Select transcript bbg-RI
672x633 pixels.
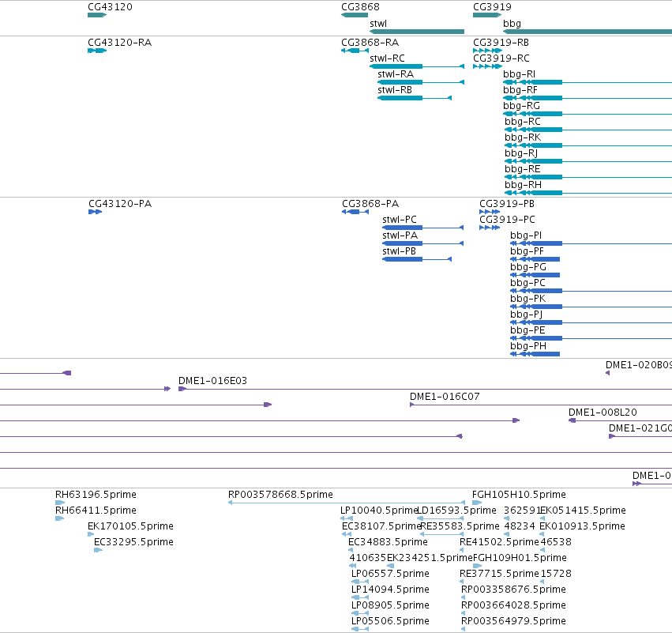coord(519,74)
